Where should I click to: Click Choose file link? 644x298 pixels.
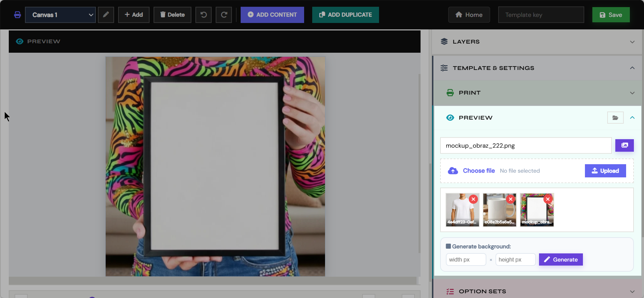479,171
